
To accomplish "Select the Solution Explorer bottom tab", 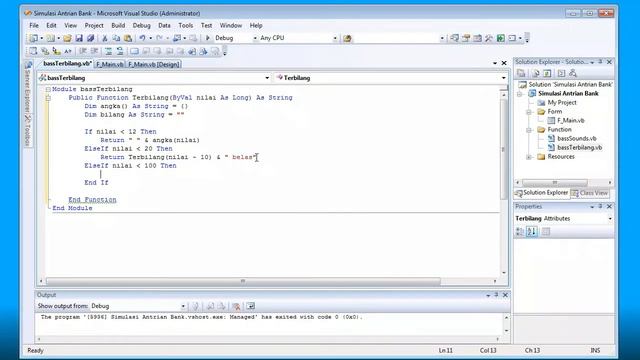I will coord(542,193).
